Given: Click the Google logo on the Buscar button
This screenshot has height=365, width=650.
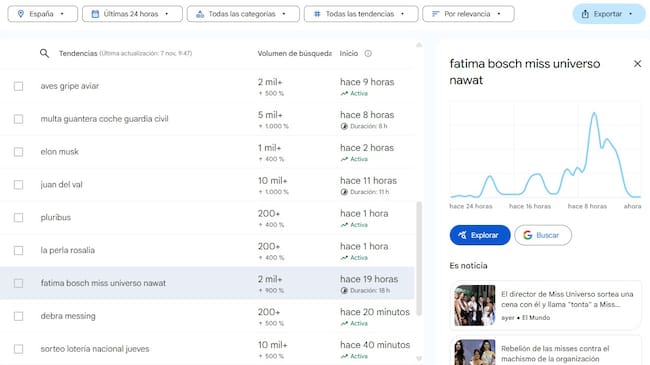Looking at the screenshot, I should click(527, 235).
